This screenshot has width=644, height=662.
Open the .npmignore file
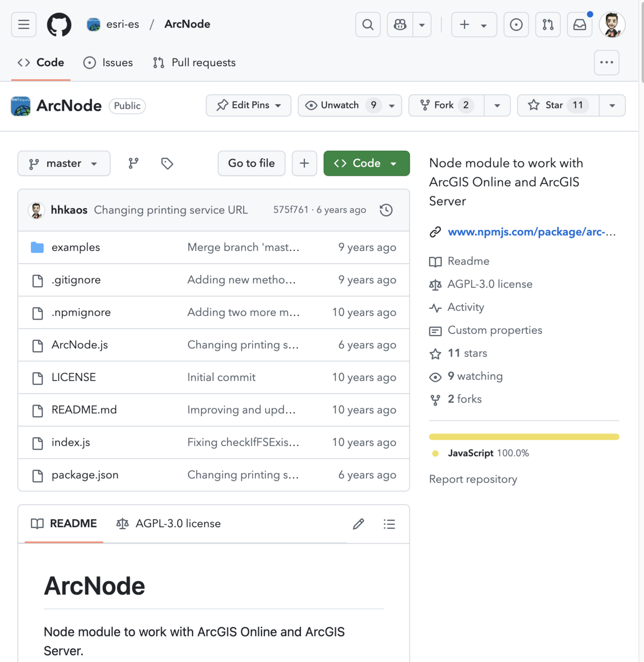(x=81, y=312)
